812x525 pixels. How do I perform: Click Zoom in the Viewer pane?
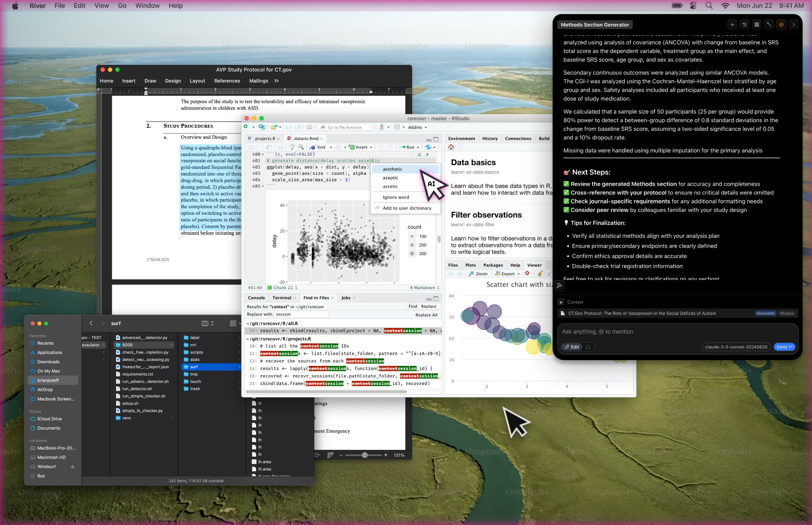click(478, 274)
